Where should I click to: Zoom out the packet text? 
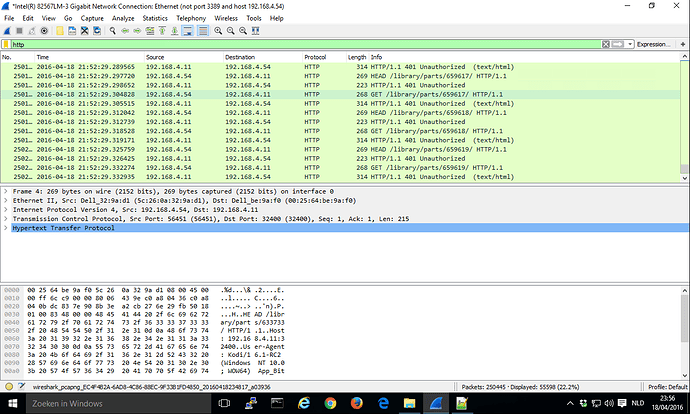click(231, 31)
